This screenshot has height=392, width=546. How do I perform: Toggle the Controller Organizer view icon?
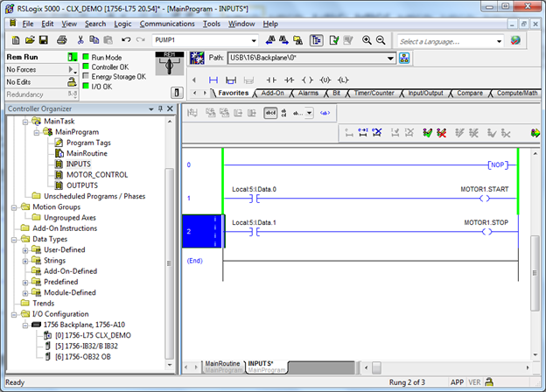(316, 40)
